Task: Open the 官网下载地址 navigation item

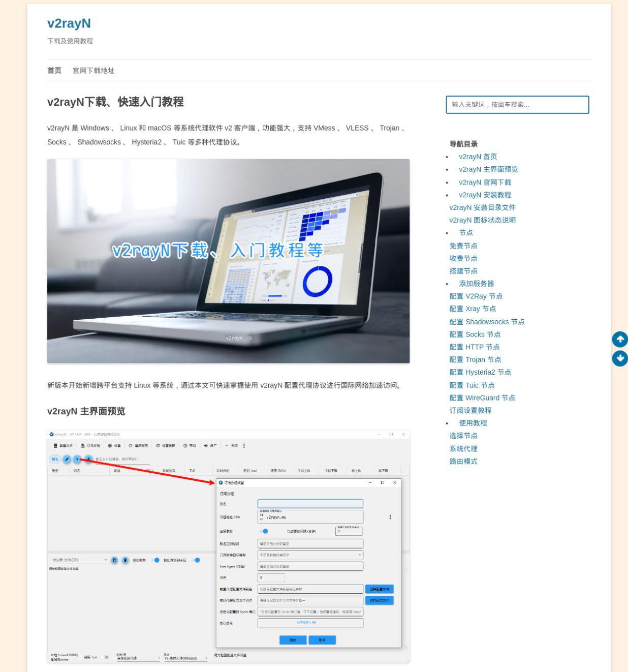Action: pos(93,71)
